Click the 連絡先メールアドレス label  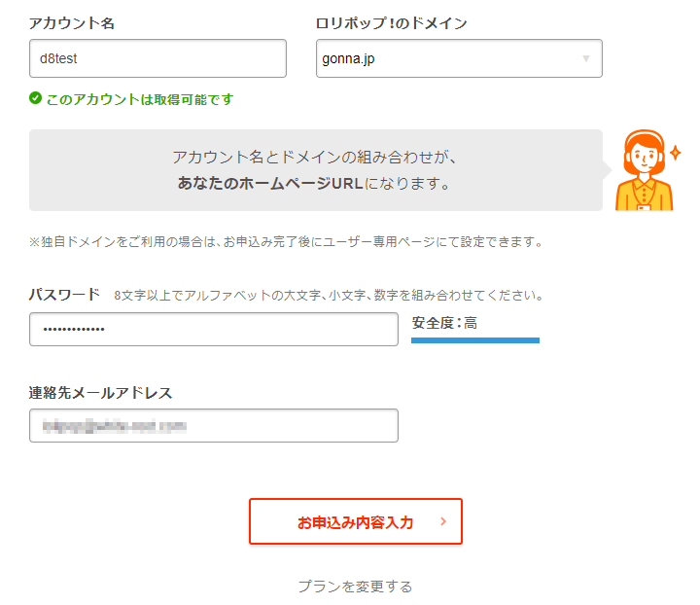[x=101, y=393]
